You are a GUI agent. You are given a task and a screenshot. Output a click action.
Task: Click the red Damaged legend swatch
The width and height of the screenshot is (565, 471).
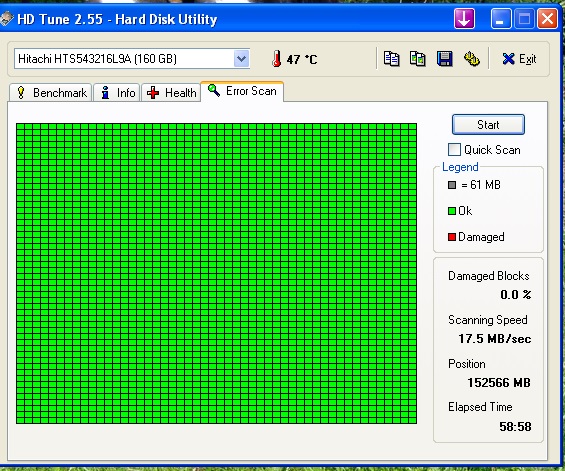pos(452,237)
